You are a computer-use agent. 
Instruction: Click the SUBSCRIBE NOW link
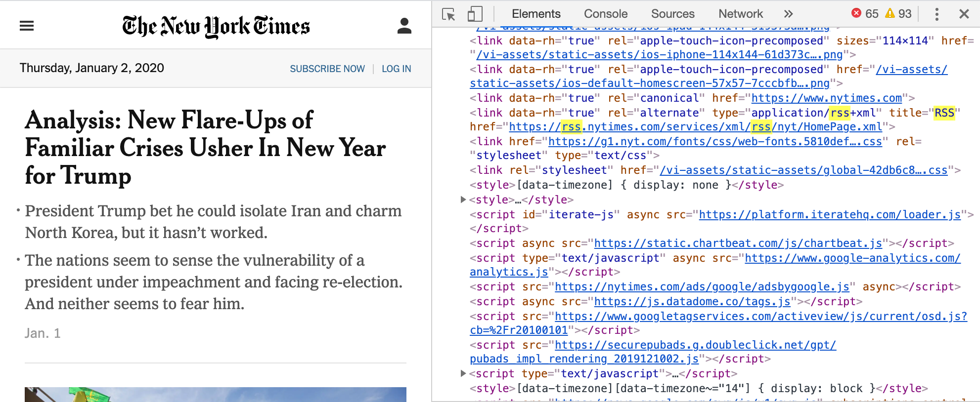(327, 69)
